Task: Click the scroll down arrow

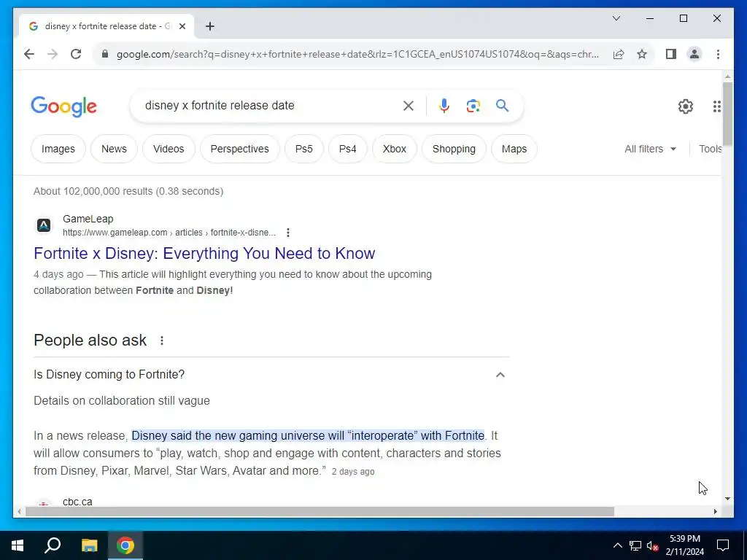Action: pos(727,499)
